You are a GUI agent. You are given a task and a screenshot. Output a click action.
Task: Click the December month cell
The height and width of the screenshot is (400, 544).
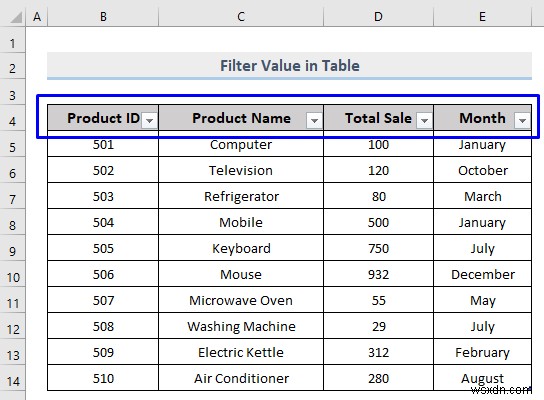click(482, 274)
